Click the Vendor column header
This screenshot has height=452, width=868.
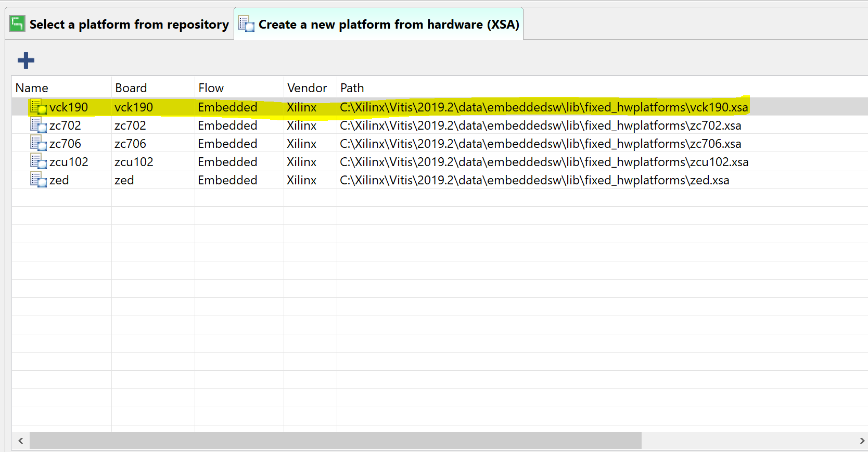pos(307,88)
